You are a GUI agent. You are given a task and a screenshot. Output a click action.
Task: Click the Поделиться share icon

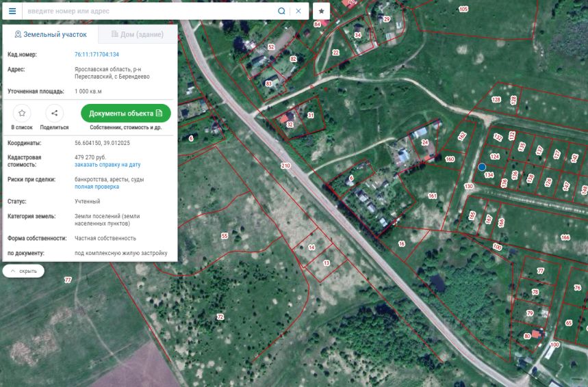pyautogui.click(x=54, y=113)
